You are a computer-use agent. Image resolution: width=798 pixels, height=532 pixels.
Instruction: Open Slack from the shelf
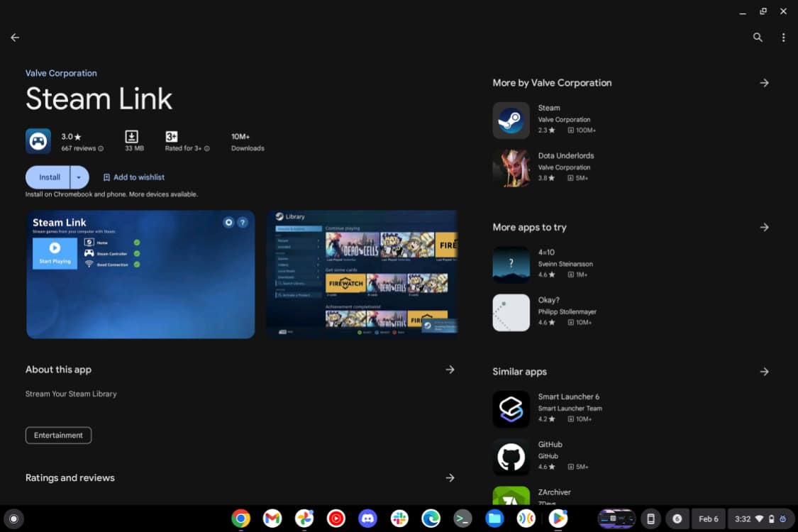pyautogui.click(x=399, y=519)
